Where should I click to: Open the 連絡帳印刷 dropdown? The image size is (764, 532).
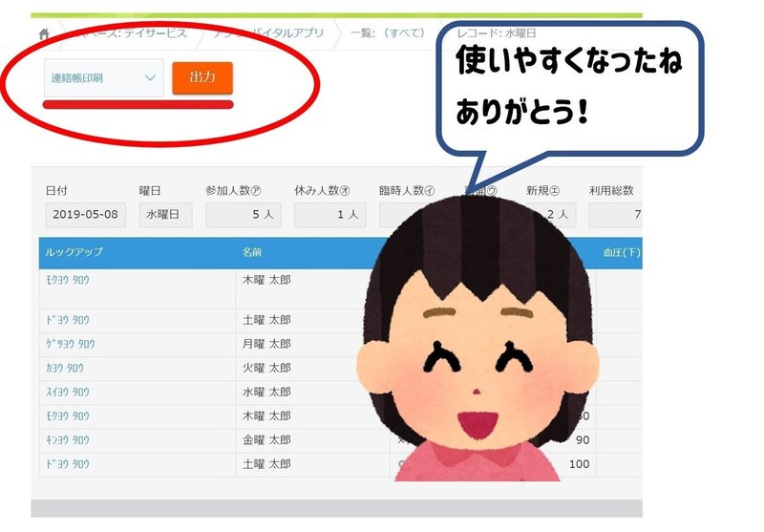click(104, 78)
